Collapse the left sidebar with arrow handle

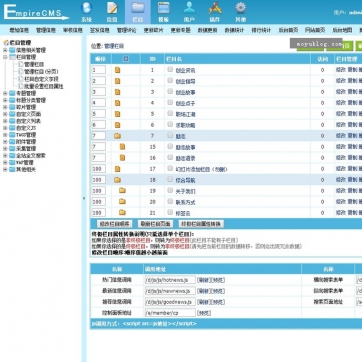tap(84, 198)
